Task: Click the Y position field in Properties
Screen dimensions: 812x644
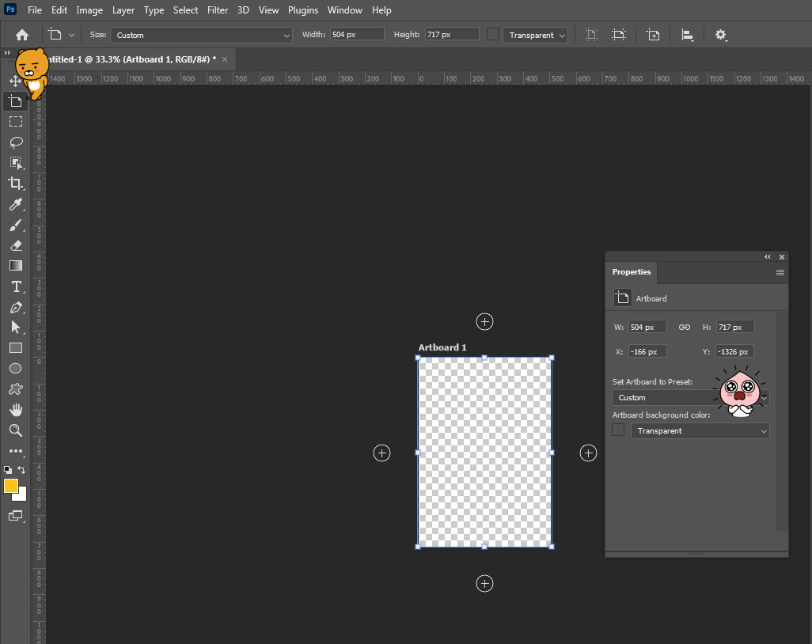Action: click(x=735, y=351)
